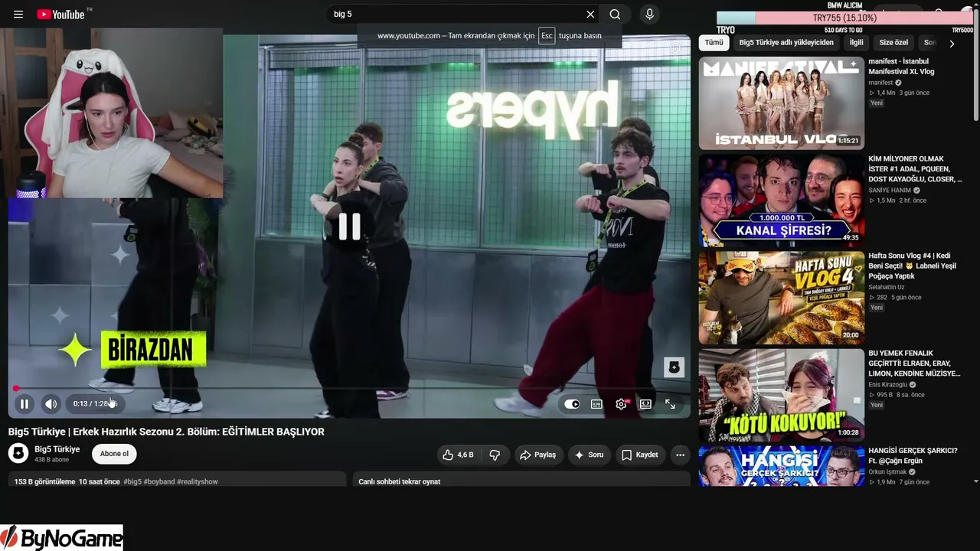This screenshot has width=980, height=551.
Task: Open the manifest İstanbul Vlog thumbnail
Action: [781, 103]
